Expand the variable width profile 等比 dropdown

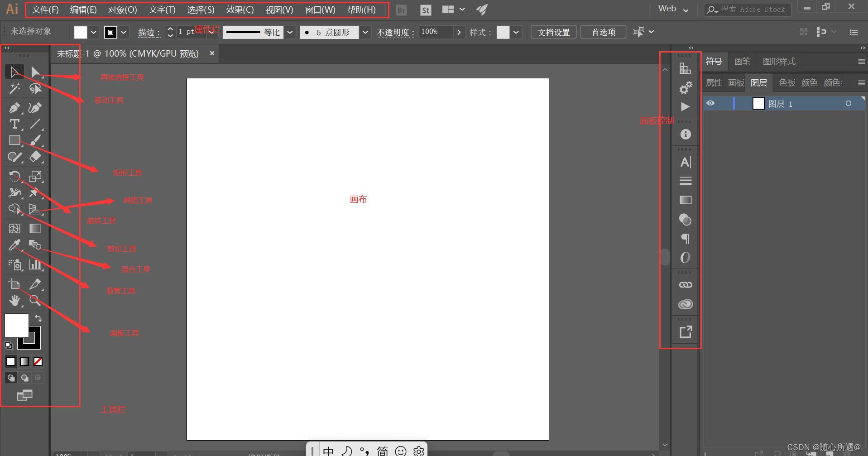click(x=290, y=32)
